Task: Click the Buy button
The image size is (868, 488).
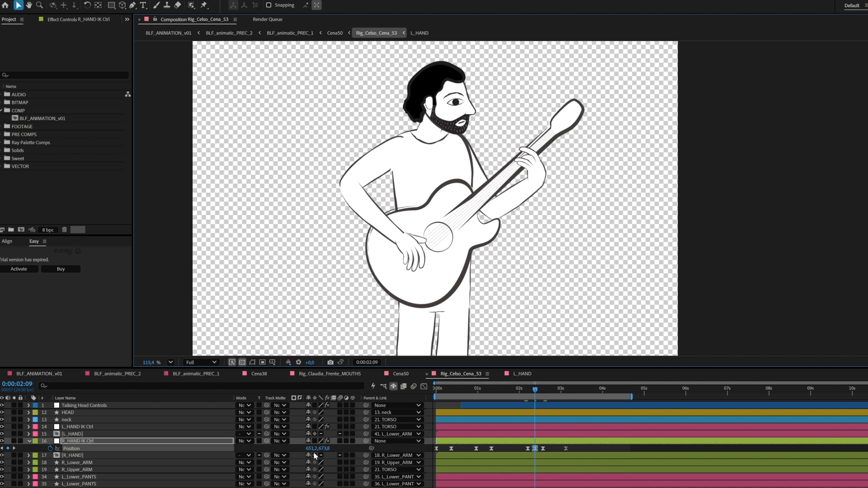Action: (x=61, y=269)
